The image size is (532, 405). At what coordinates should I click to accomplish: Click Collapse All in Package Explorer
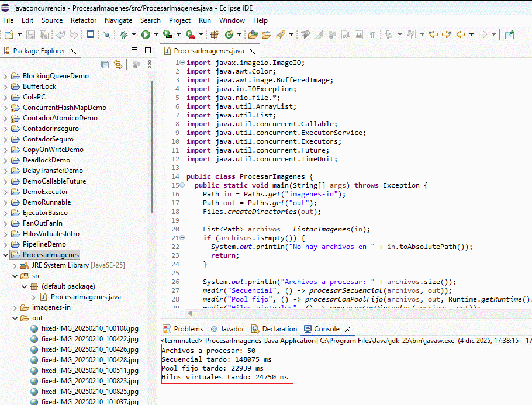coord(105,64)
